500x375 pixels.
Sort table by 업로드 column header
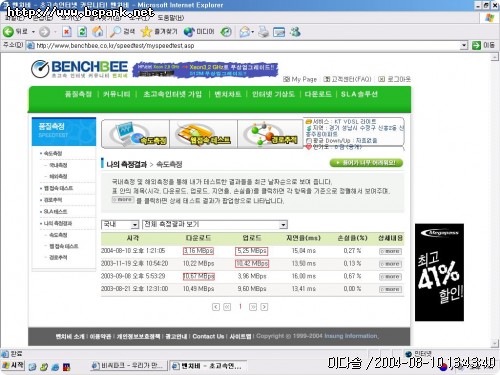[252, 238]
